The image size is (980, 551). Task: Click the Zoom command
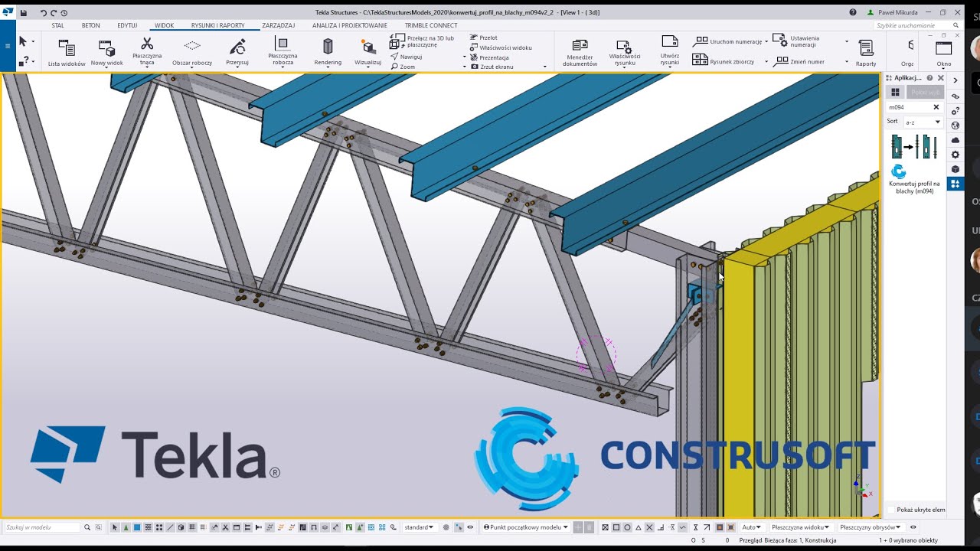coord(403,67)
